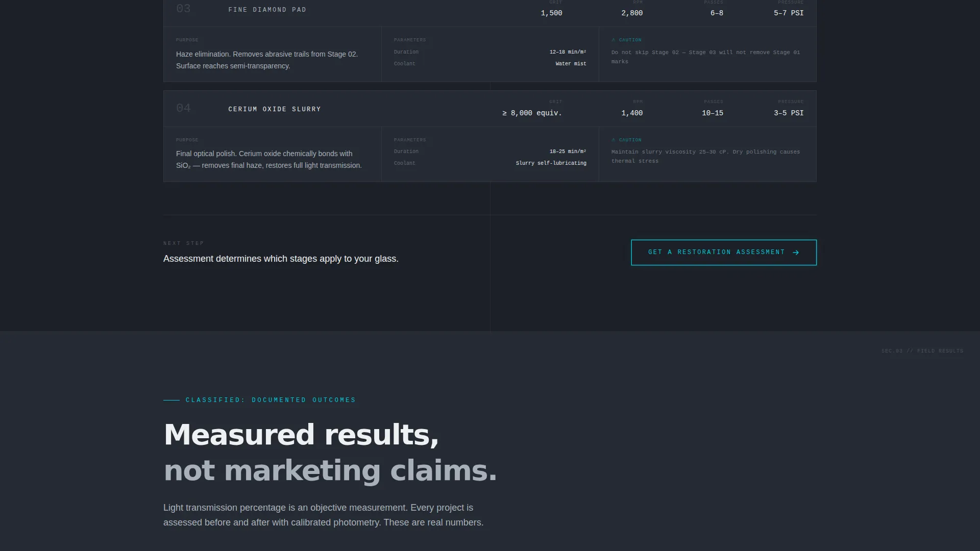Screen dimensions: 980x551
Task: Click the RPM value 2,800
Action: [x=632, y=13]
